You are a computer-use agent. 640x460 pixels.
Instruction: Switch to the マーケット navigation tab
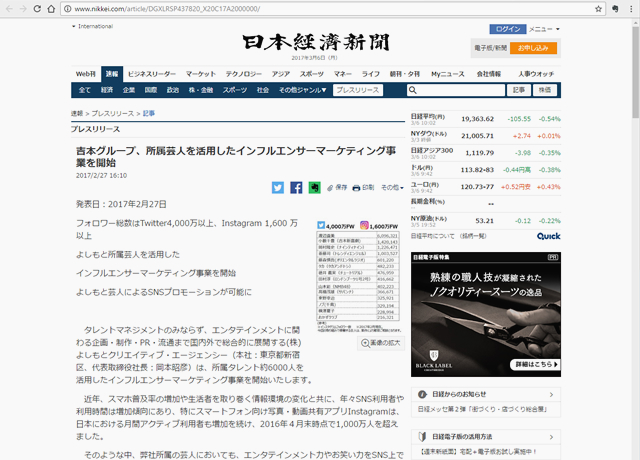200,74
